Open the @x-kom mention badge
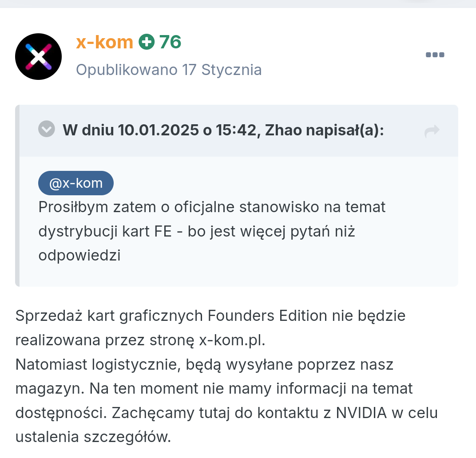The image size is (476, 458). click(x=75, y=183)
